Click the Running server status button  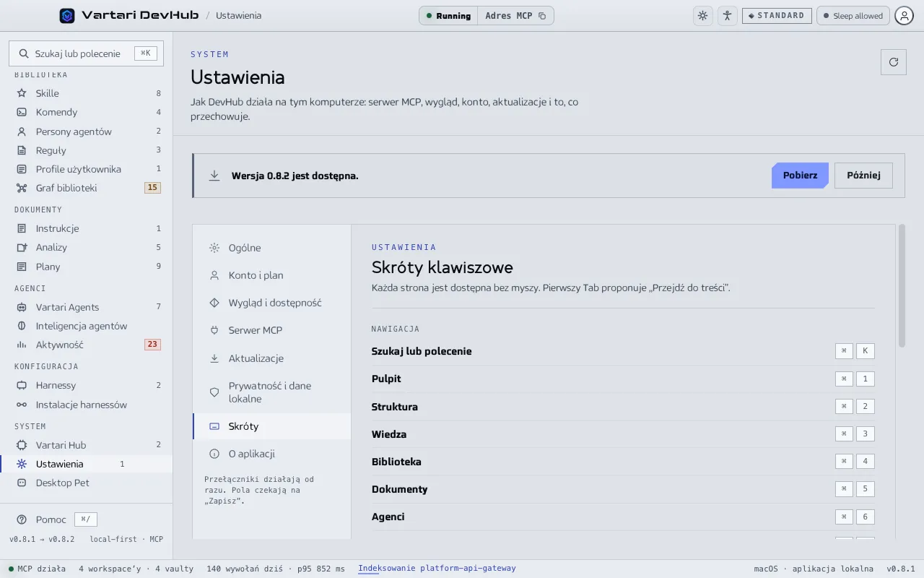(448, 16)
